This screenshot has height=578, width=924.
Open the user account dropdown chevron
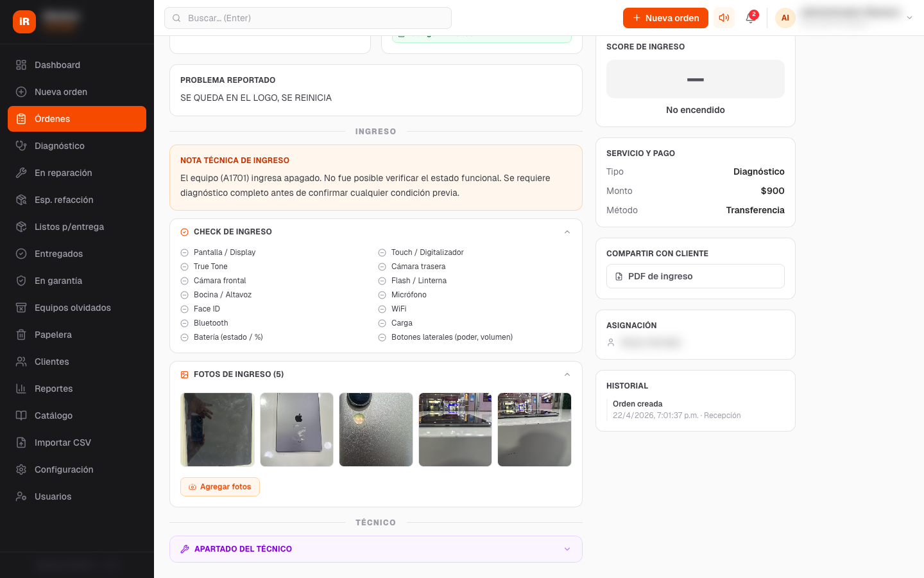[x=909, y=18]
